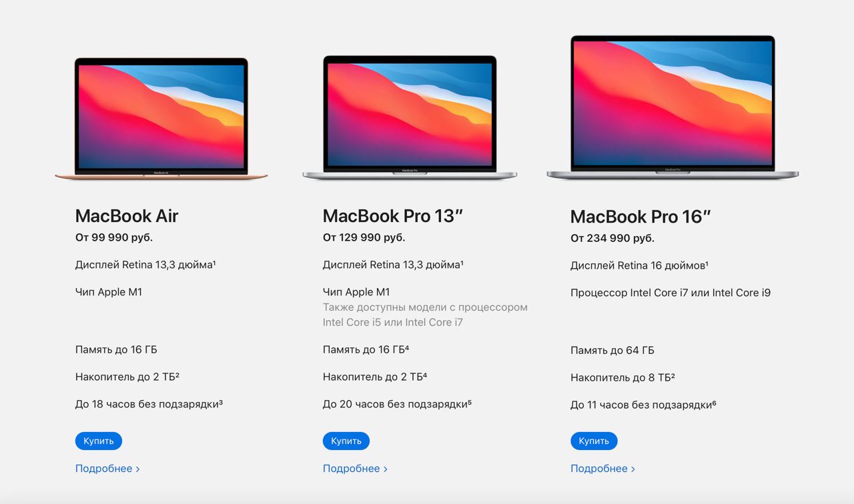Buy the MacBook Air with Купить button
Viewport: 854px width, 504px height.
coord(99,441)
